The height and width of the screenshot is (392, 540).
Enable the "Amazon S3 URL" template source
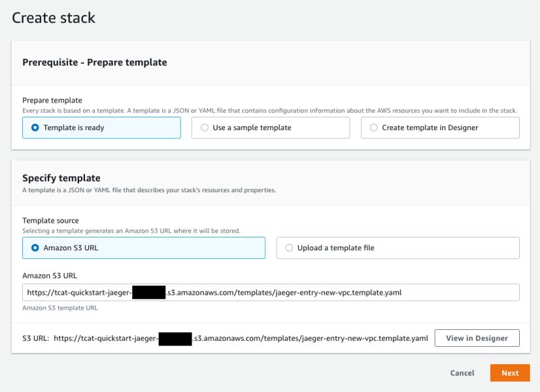click(x=35, y=248)
